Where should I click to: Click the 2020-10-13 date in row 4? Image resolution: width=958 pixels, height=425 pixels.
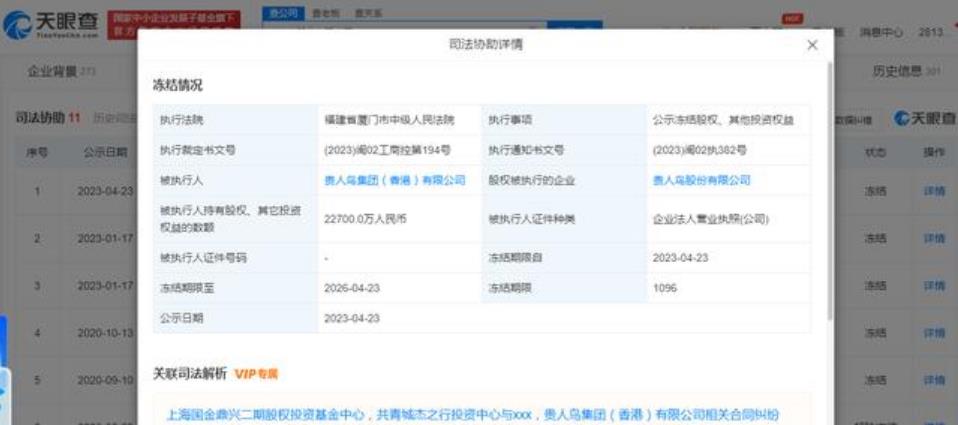coord(106,333)
